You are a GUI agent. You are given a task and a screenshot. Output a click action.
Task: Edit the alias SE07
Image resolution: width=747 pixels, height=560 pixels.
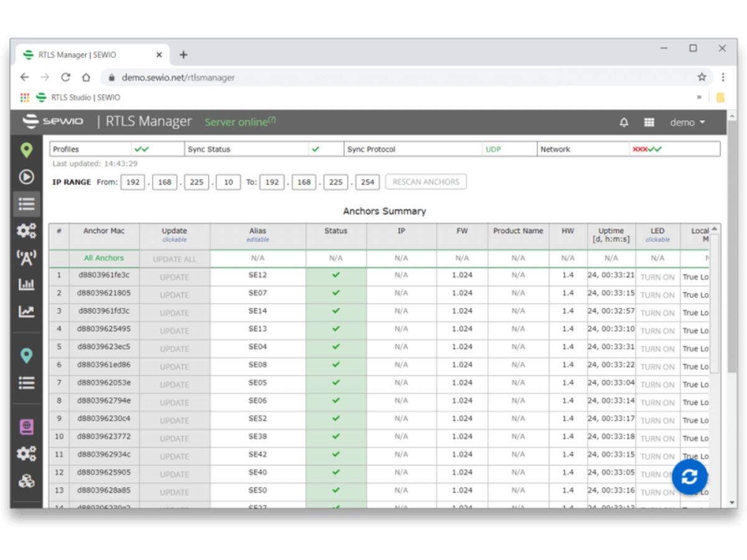[x=258, y=292]
